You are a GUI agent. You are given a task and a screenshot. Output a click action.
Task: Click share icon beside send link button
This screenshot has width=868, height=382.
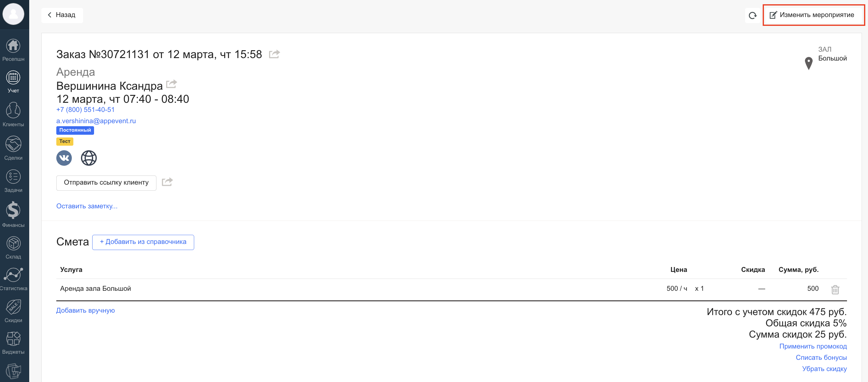click(167, 182)
